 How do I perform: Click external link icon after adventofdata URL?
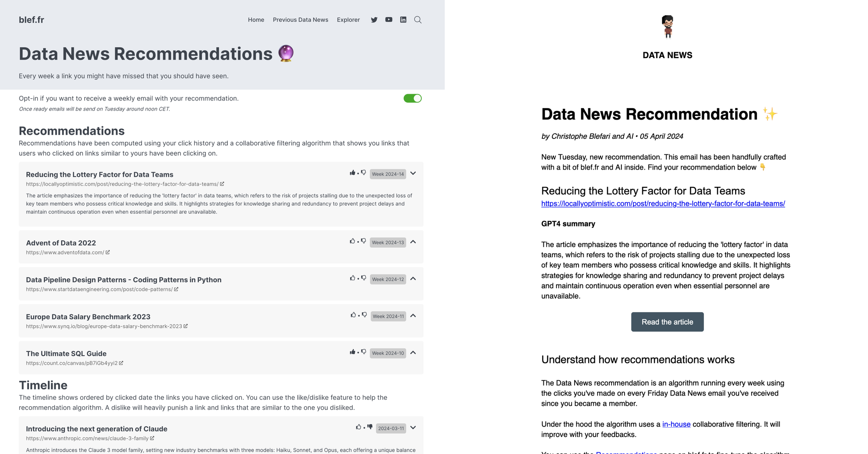[108, 252]
